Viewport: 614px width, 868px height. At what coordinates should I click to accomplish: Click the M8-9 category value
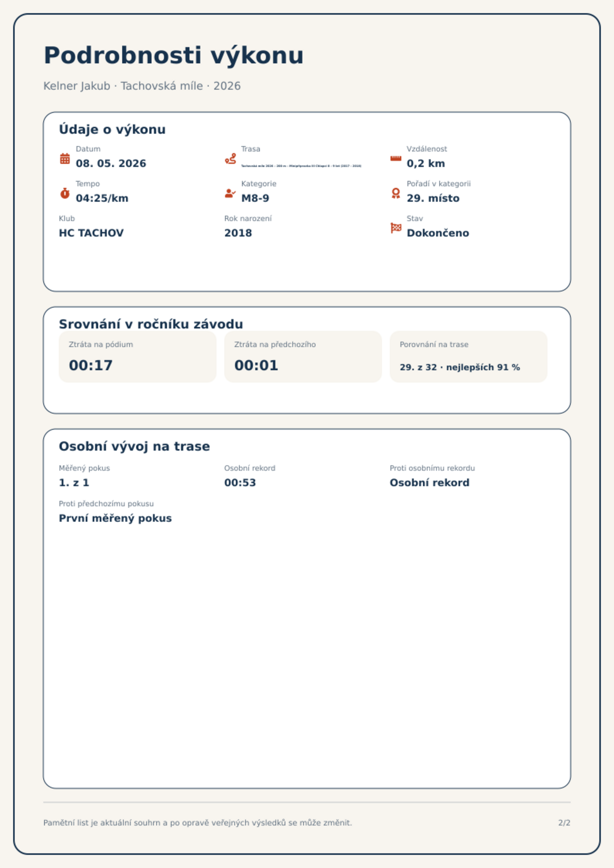point(255,198)
